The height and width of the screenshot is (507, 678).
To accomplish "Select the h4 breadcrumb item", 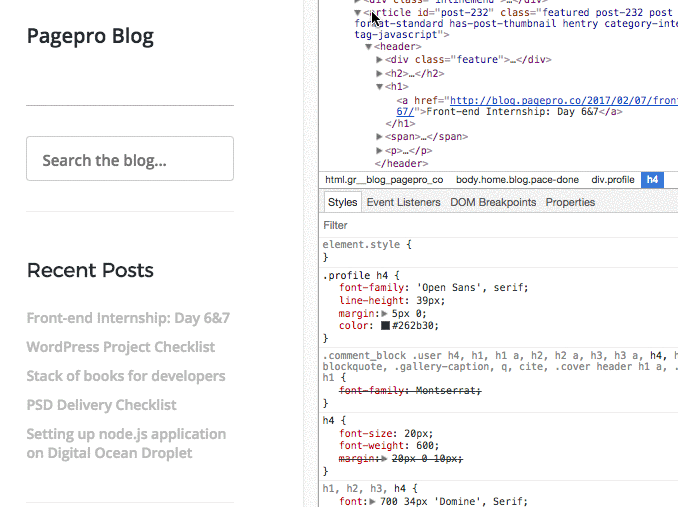I will 652,180.
